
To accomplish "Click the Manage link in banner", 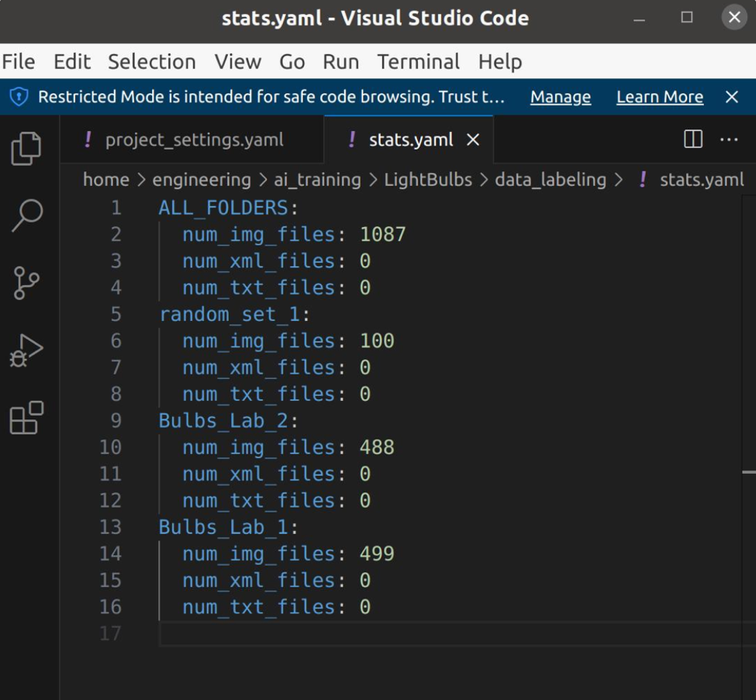I will pyautogui.click(x=560, y=97).
